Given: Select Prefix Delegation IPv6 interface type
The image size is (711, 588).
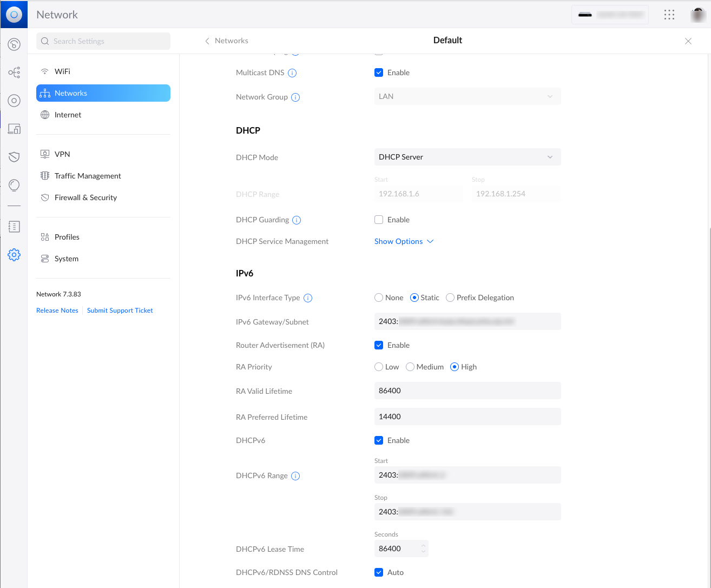Looking at the screenshot, I should pyautogui.click(x=450, y=298).
